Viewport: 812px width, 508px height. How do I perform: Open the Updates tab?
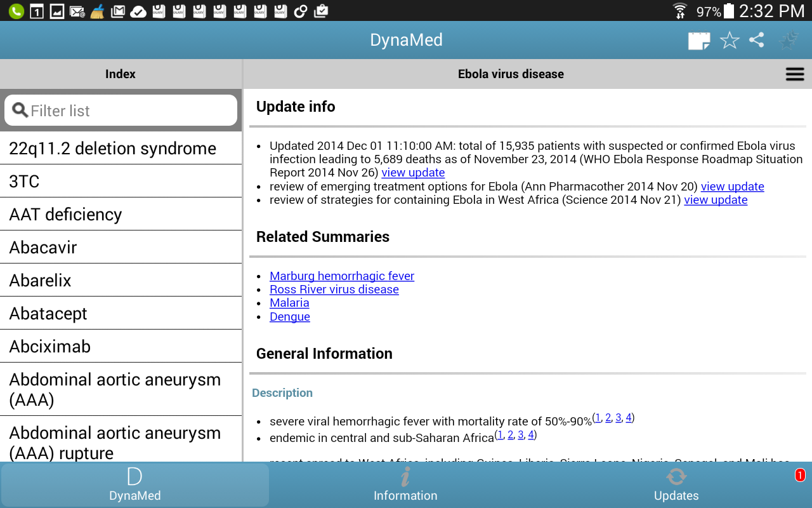pyautogui.click(x=676, y=485)
